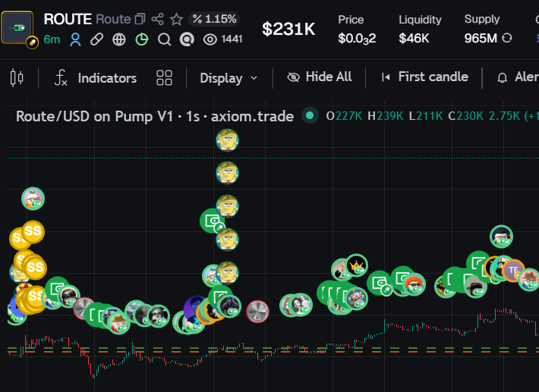Click the O227K open value
The width and height of the screenshot is (539, 392).
pos(344,116)
